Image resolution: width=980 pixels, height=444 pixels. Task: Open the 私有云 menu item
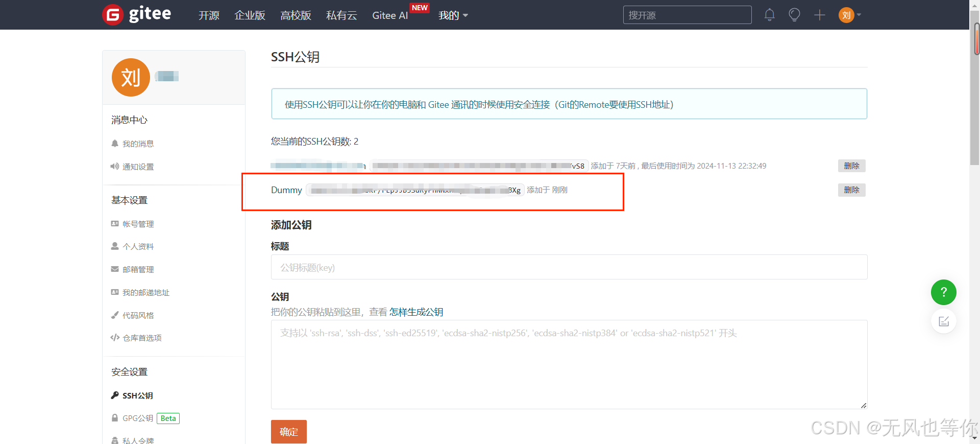pyautogui.click(x=341, y=15)
